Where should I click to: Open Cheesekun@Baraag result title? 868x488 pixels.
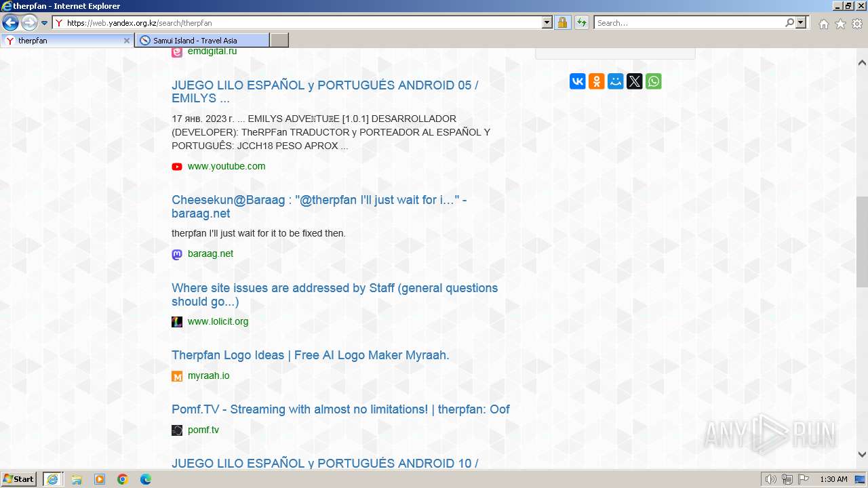(319, 207)
